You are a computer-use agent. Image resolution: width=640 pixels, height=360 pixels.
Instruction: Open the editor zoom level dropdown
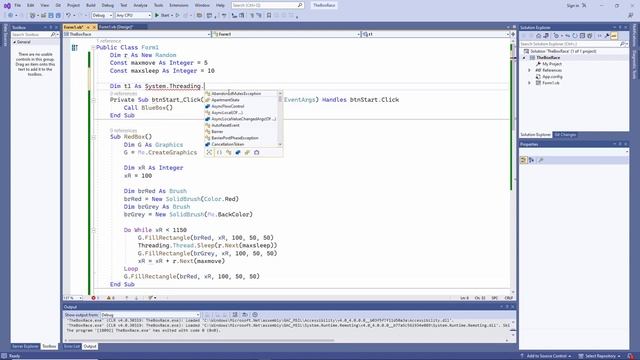coord(73,298)
